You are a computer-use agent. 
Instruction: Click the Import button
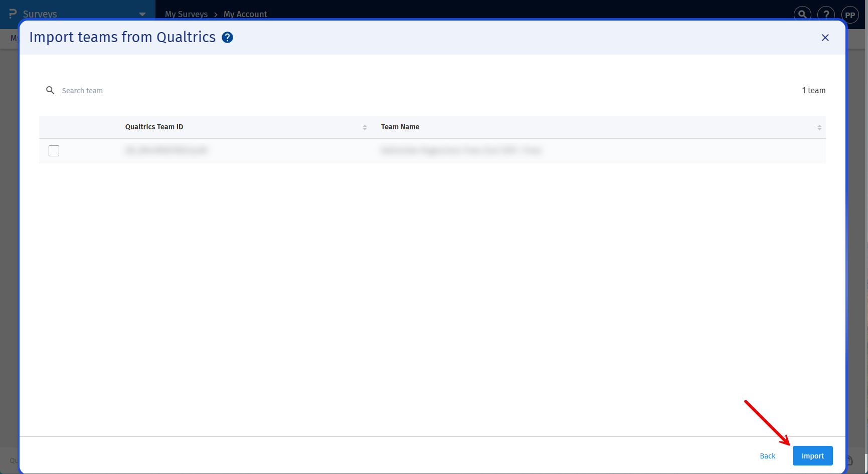pyautogui.click(x=812, y=455)
